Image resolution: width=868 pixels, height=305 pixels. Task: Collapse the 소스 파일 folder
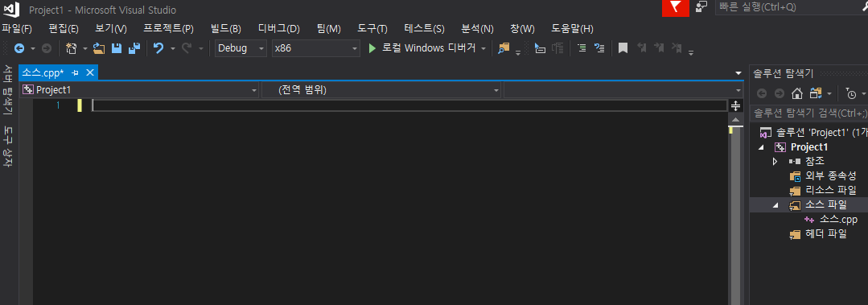click(775, 205)
